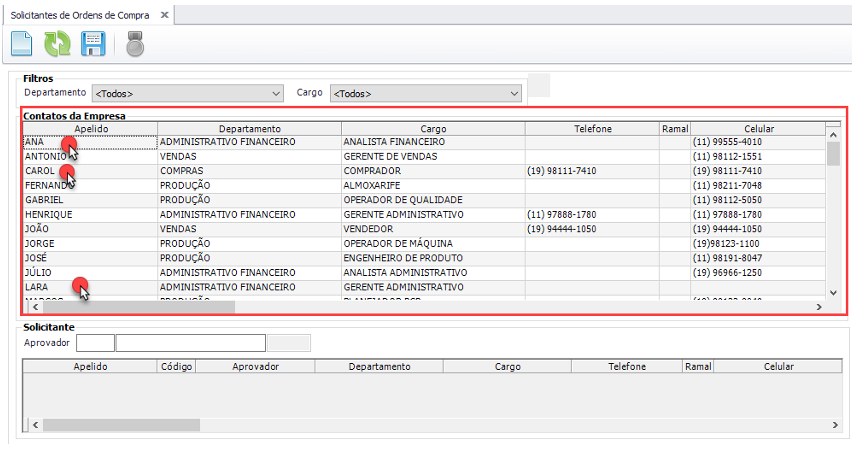The image size is (863, 451).
Task: Click the gray medal icon in toolbar
Action: [x=134, y=44]
